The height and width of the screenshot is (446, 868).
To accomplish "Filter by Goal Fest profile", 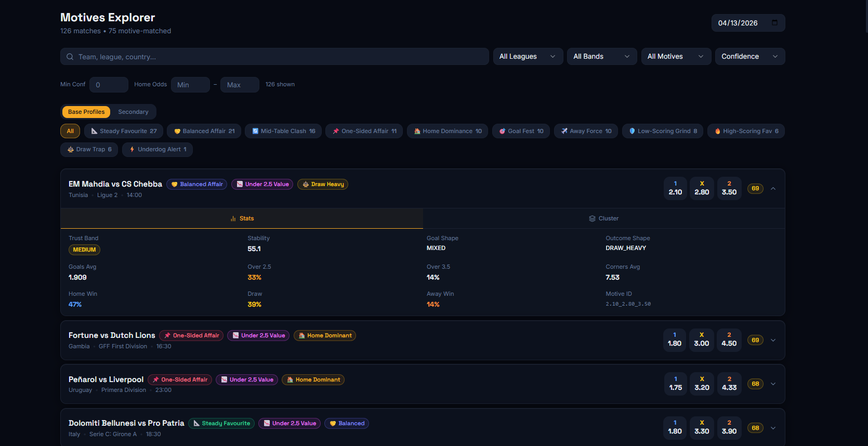I will [521, 131].
